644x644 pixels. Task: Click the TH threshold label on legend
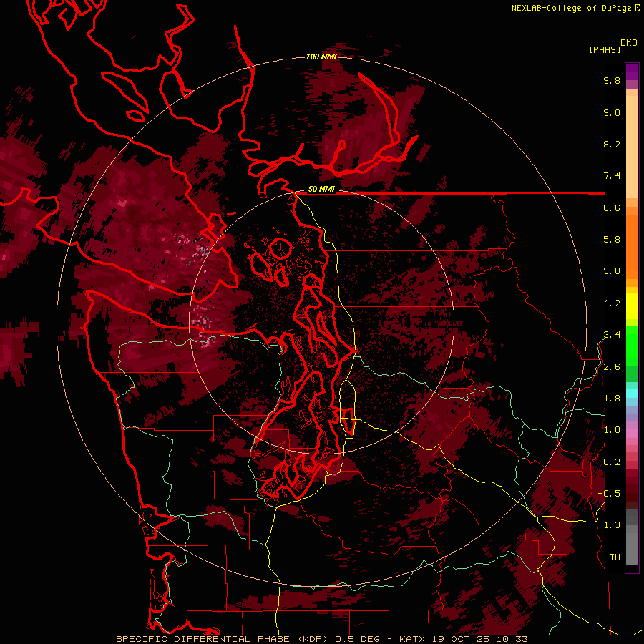[615, 557]
